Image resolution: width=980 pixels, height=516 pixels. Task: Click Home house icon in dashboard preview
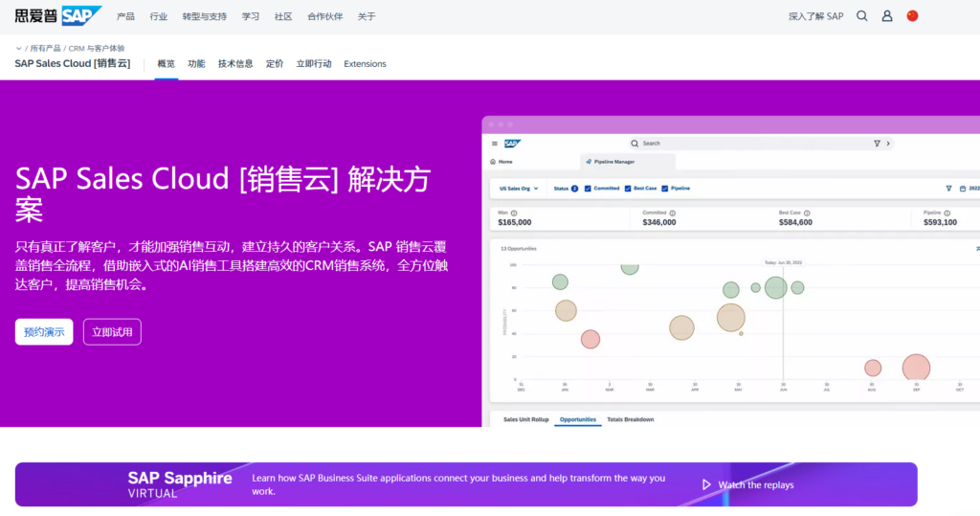click(493, 162)
